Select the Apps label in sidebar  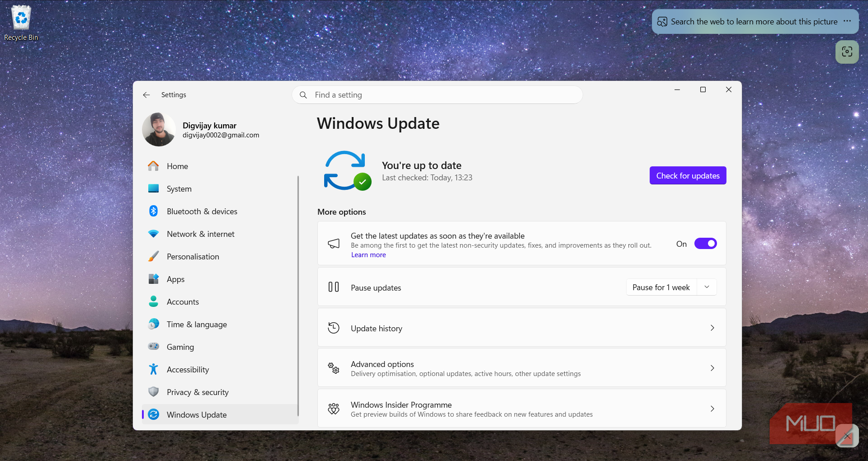pyautogui.click(x=175, y=279)
